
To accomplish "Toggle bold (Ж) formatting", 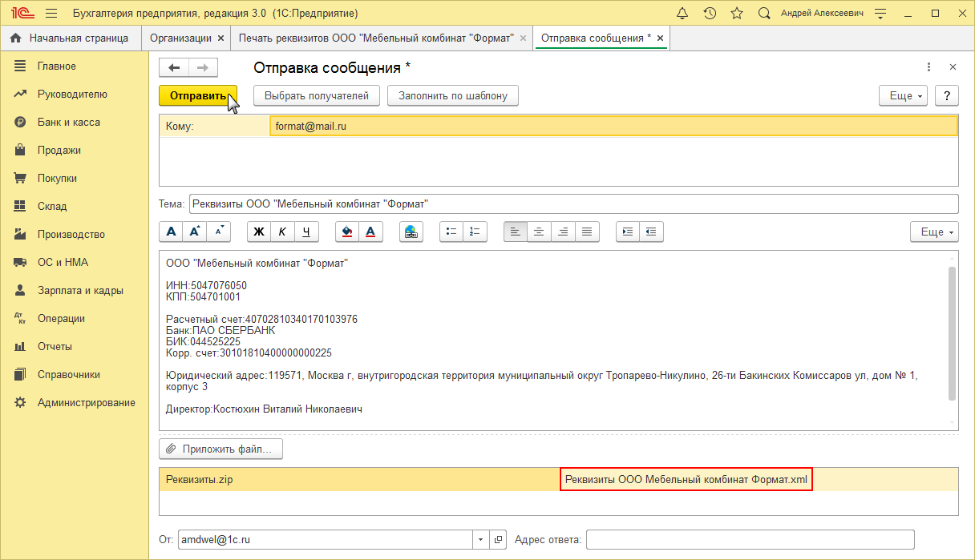I will pyautogui.click(x=258, y=232).
